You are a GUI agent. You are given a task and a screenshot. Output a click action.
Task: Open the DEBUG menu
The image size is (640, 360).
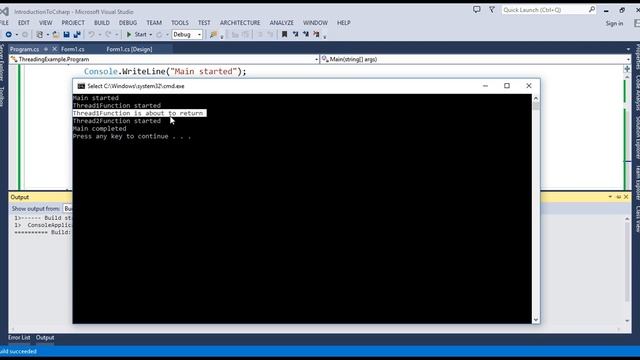point(128,23)
